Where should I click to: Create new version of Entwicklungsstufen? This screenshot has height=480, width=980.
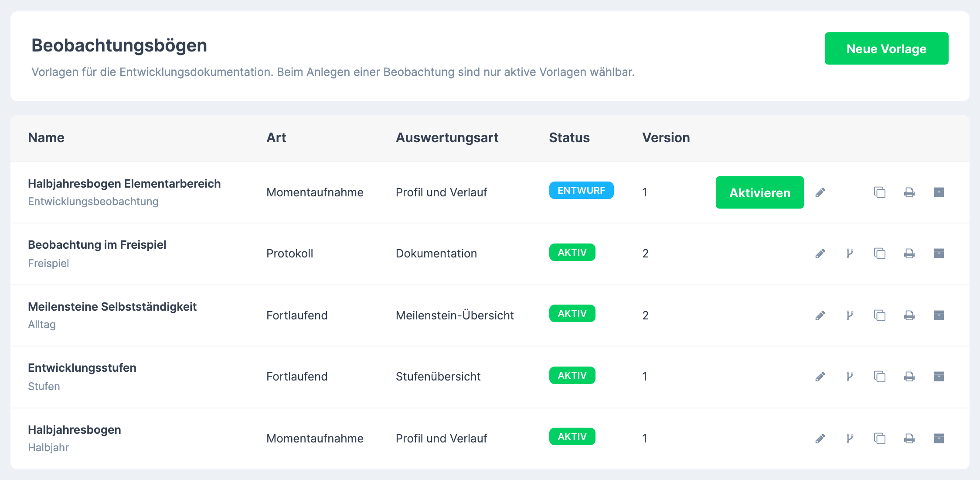pyautogui.click(x=850, y=377)
